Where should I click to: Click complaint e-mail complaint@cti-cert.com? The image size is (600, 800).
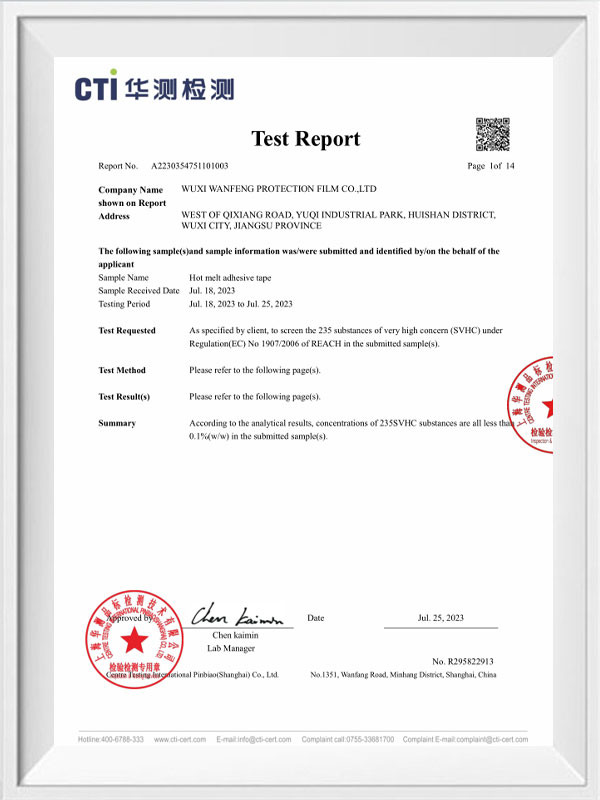[465, 739]
